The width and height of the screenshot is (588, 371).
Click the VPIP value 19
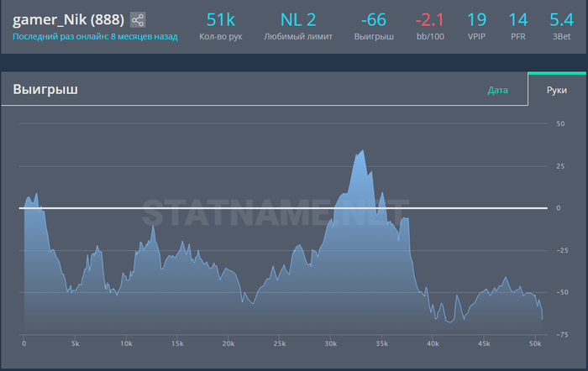pos(476,20)
